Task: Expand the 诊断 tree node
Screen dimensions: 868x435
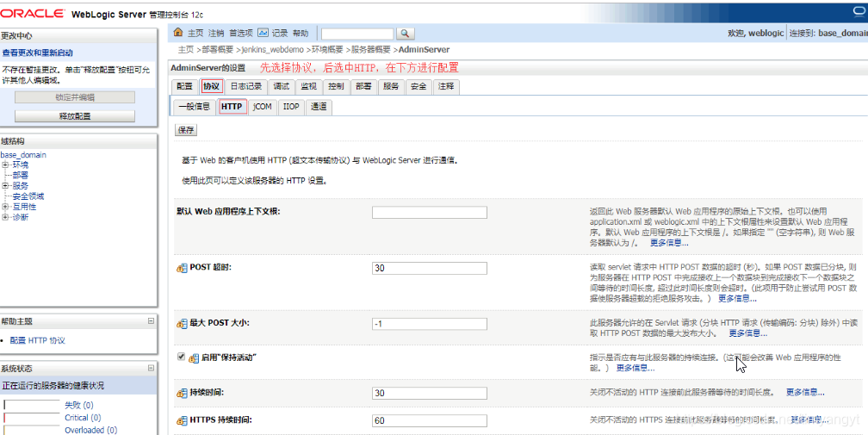Action: pos(5,217)
